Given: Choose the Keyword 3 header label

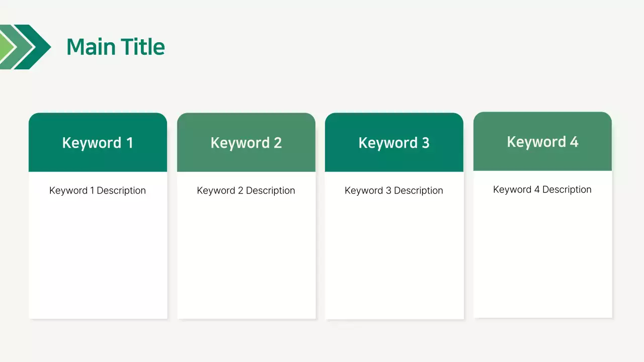Looking at the screenshot, I should [394, 143].
